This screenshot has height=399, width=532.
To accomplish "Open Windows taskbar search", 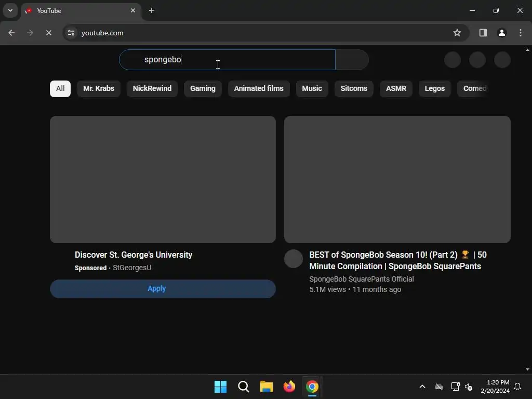I will (244, 387).
